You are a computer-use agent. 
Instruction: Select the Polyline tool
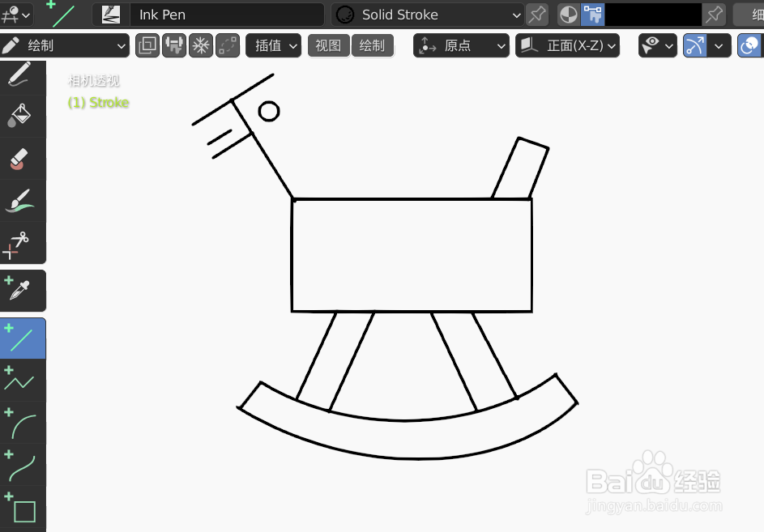22,379
